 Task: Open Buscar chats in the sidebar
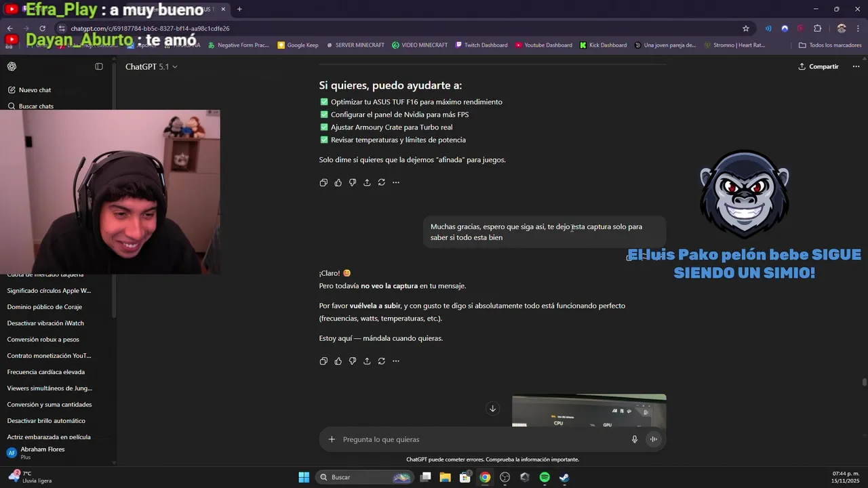(x=31, y=106)
